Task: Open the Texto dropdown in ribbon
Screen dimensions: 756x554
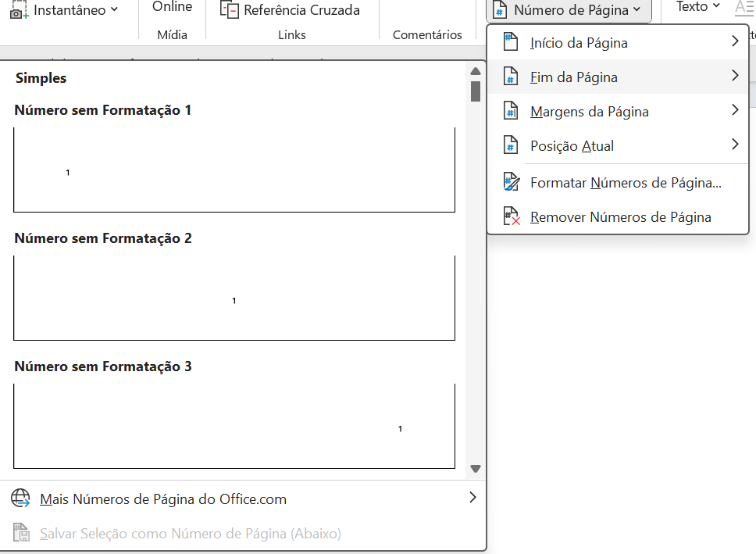Action: point(697,7)
